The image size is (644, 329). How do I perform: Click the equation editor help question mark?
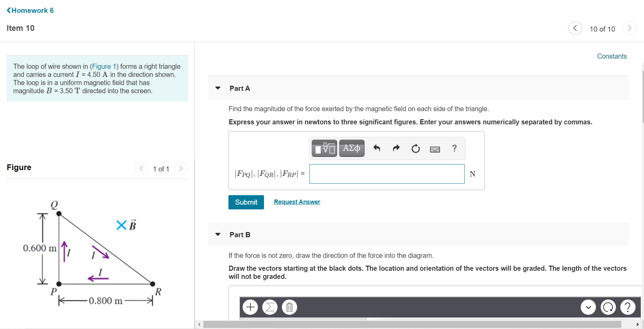[x=454, y=148]
